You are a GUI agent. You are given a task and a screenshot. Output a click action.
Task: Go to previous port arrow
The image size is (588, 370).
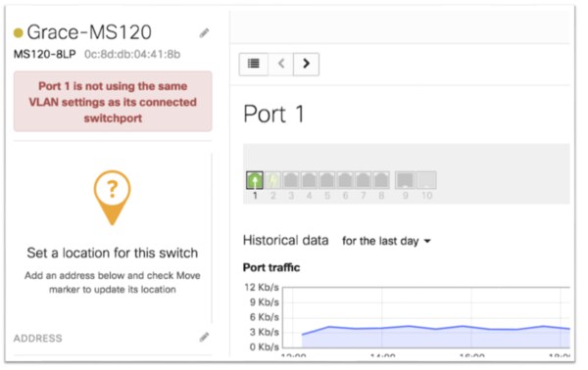pyautogui.click(x=281, y=64)
